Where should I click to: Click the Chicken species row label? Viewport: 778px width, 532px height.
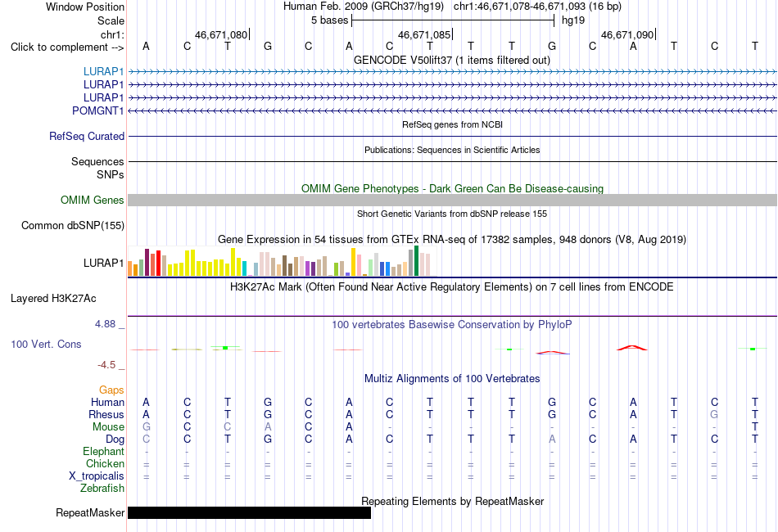[105, 463]
